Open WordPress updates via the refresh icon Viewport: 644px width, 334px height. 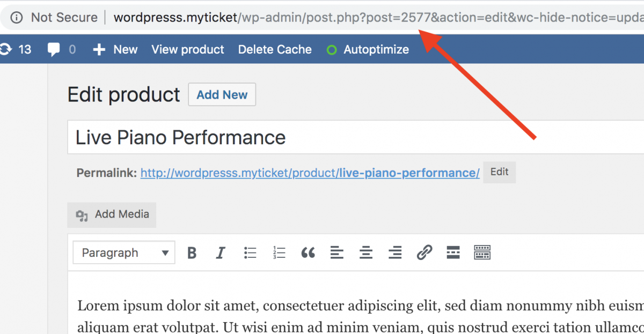tap(7, 49)
